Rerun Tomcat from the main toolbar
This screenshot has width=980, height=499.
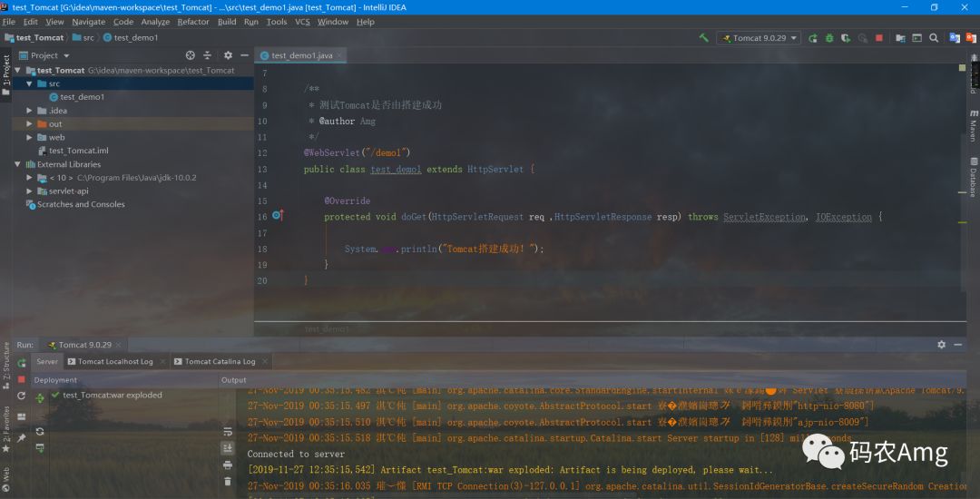pyautogui.click(x=812, y=38)
